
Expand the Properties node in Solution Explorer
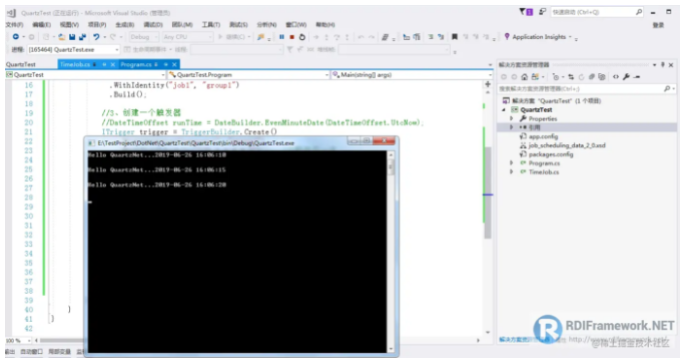pos(511,119)
